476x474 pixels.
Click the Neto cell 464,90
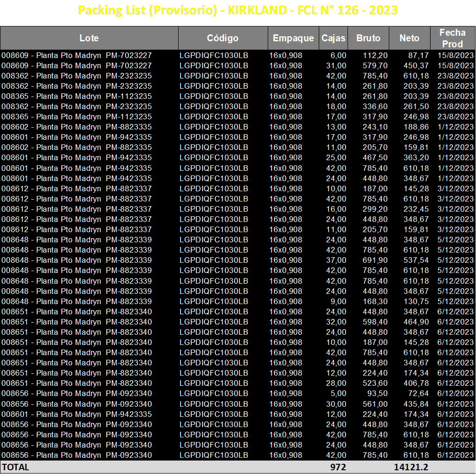(x=416, y=322)
